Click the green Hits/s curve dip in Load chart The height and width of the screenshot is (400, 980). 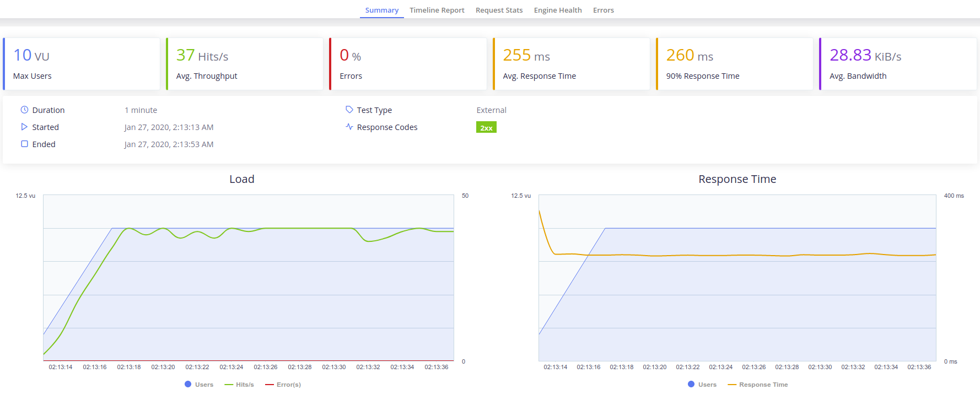click(x=368, y=241)
